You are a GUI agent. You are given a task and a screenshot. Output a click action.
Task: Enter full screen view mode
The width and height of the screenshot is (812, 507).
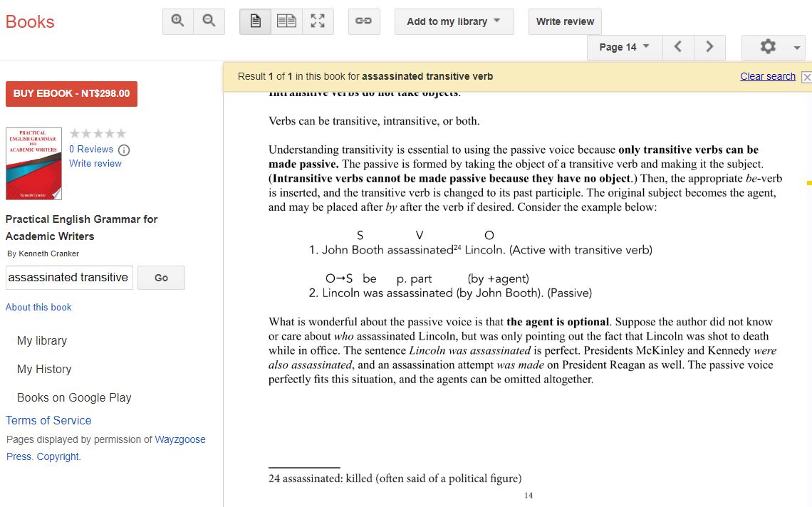click(x=318, y=21)
